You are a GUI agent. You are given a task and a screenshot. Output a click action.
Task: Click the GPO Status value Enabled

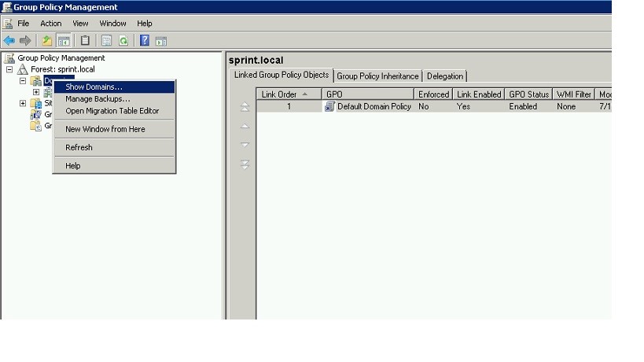[523, 106]
